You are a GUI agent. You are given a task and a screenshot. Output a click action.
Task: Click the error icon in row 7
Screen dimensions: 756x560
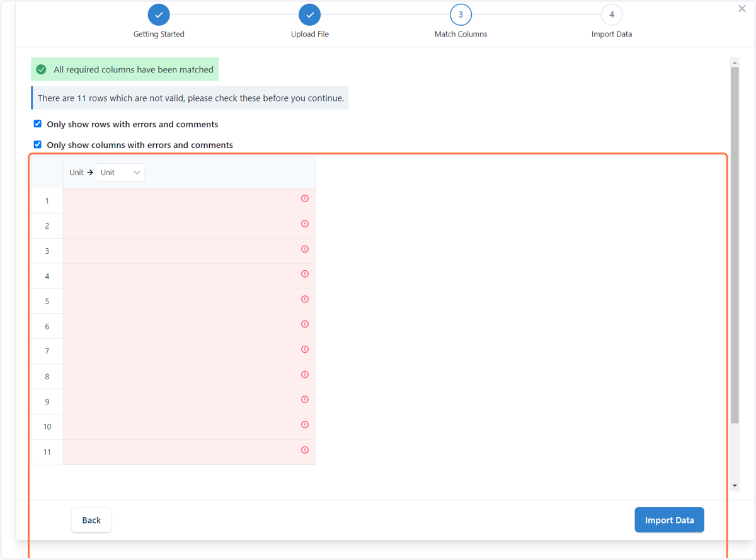click(x=305, y=349)
